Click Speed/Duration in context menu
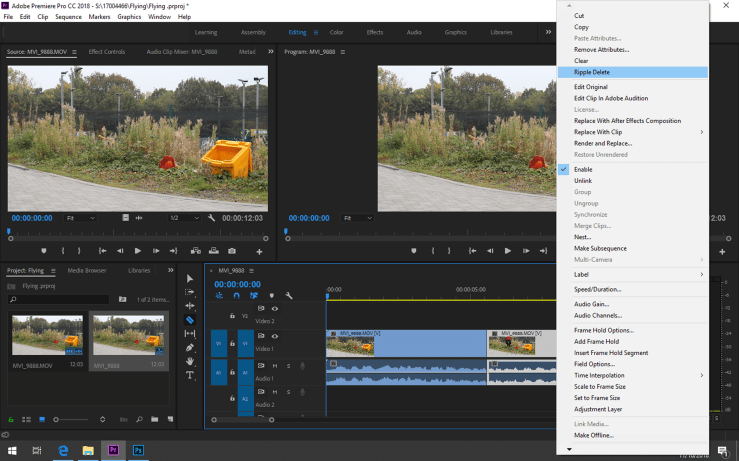 [597, 289]
